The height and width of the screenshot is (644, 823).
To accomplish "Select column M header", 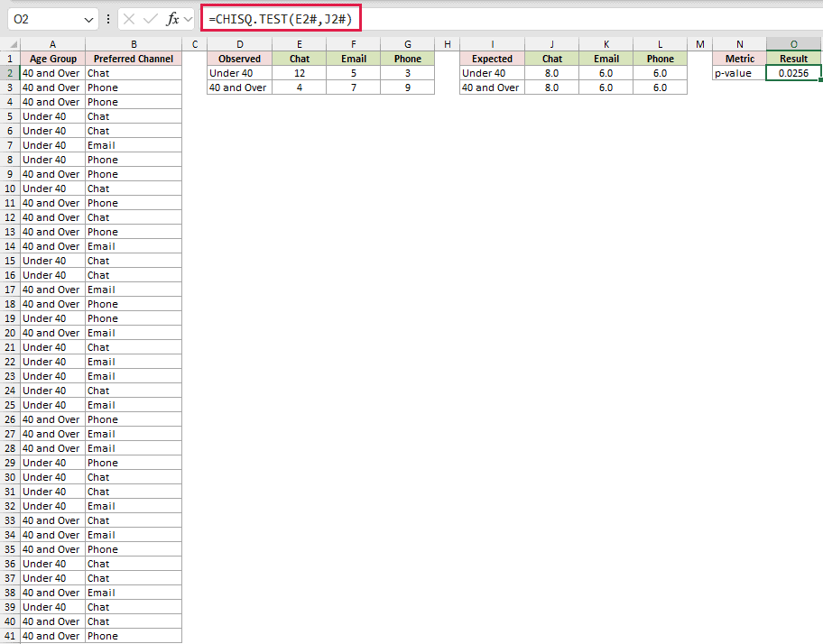I will 699,44.
